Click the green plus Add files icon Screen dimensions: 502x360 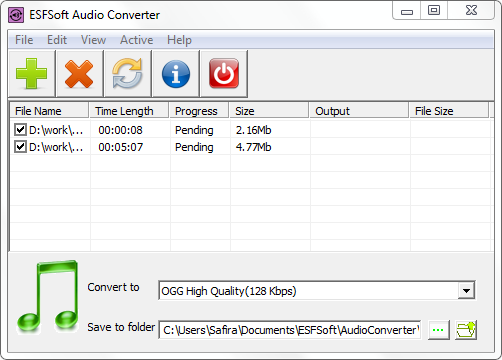pyautogui.click(x=32, y=74)
